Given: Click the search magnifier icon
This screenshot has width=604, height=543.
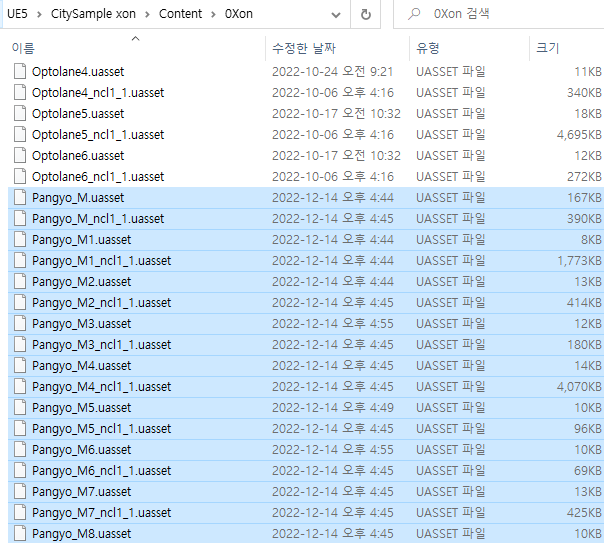Looking at the screenshot, I should click(x=414, y=14).
